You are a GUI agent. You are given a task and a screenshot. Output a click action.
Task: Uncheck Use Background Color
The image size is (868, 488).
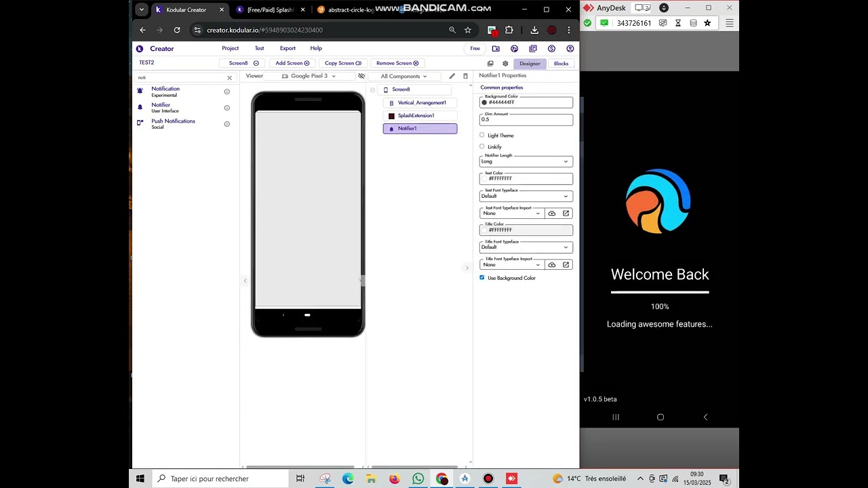[482, 277]
